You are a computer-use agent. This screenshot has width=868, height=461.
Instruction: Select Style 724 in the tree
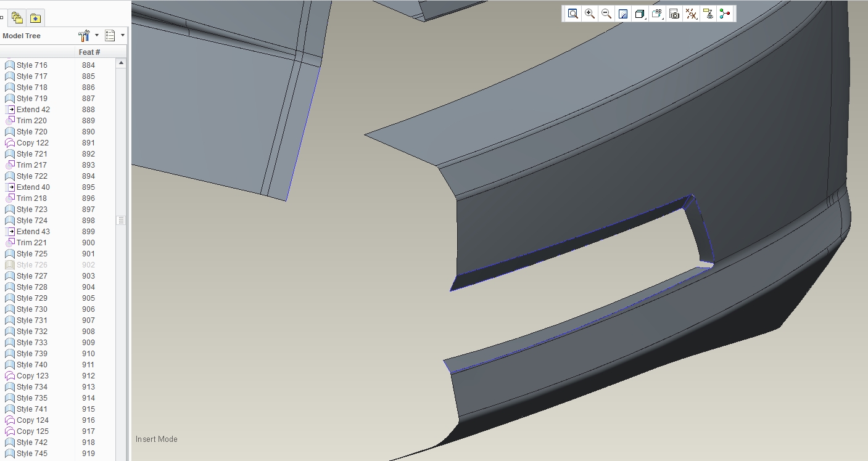click(32, 221)
